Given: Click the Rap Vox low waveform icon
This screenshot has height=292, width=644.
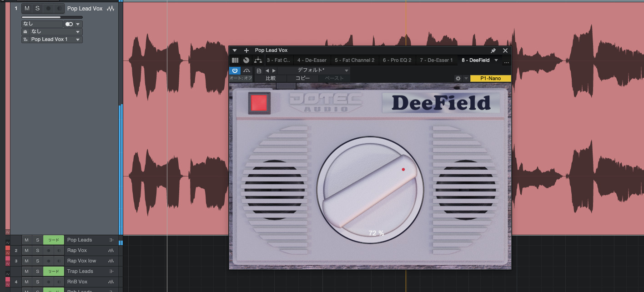Looking at the screenshot, I should [x=111, y=261].
